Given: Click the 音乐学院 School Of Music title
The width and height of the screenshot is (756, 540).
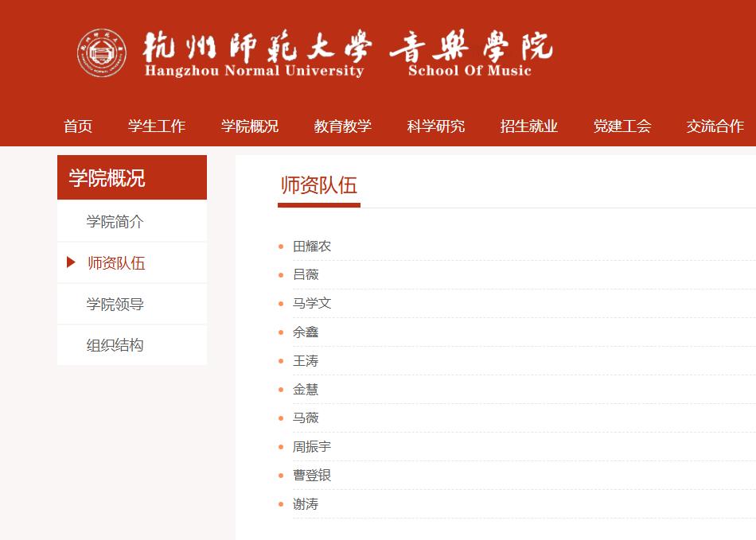Looking at the screenshot, I should 471,52.
